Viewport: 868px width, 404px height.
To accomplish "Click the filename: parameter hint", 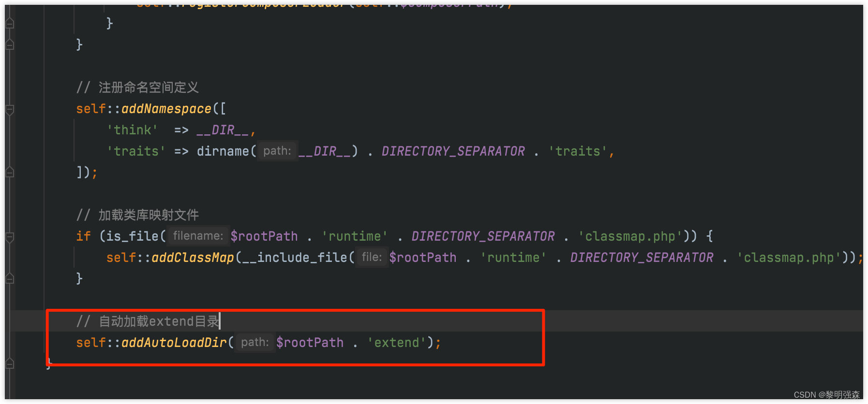I will point(198,236).
